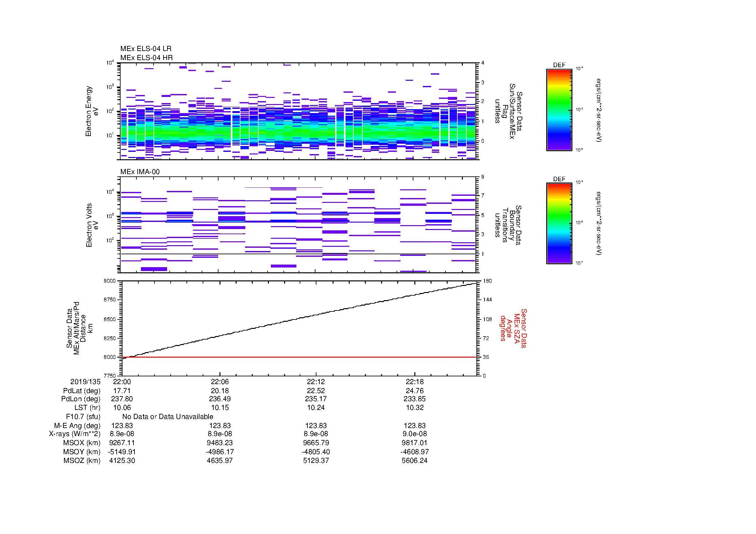Click the MSOX value '9267.11'
The width and height of the screenshot is (756, 534).
click(x=122, y=443)
